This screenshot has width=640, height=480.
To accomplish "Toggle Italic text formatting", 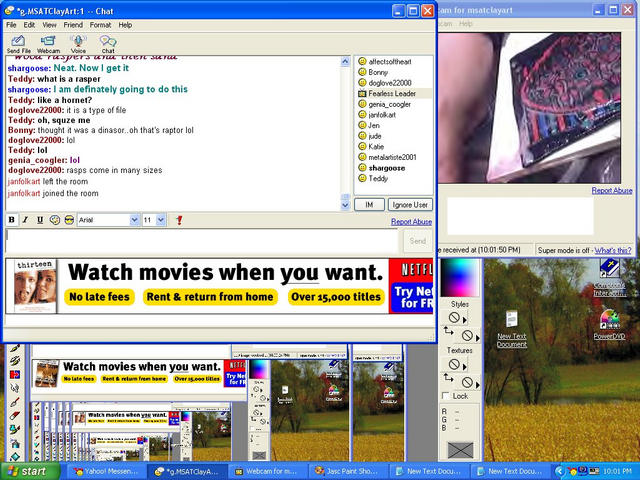I will tap(25, 220).
